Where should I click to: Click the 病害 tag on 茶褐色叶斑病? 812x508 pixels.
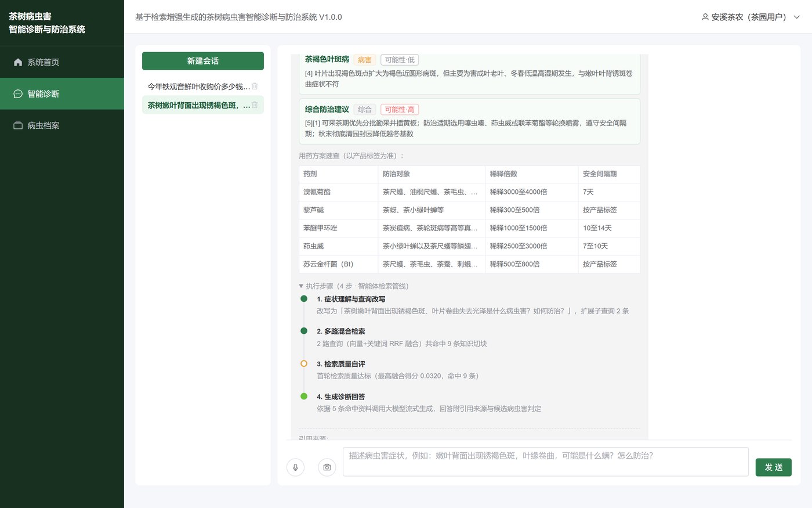point(365,60)
